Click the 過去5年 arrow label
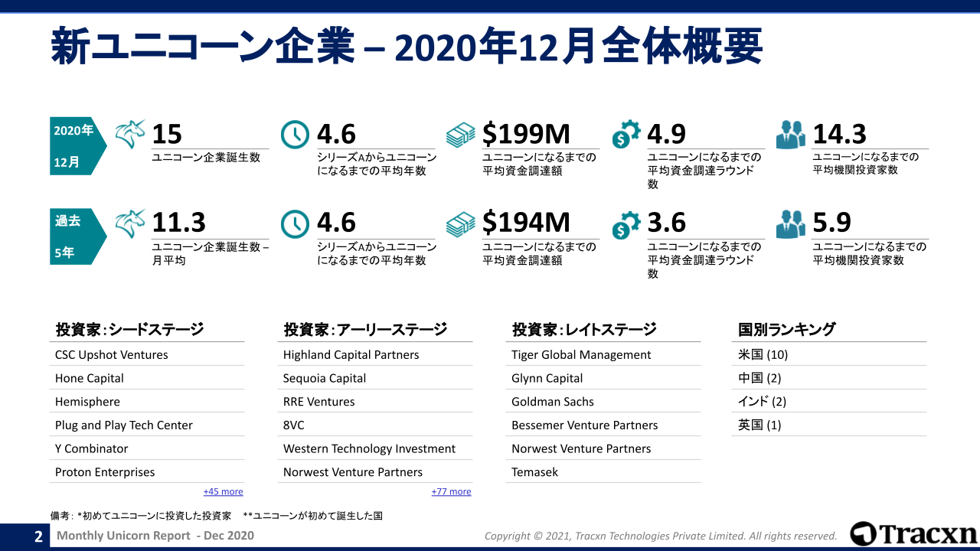Viewport: 980px width, 551px height. 77,236
